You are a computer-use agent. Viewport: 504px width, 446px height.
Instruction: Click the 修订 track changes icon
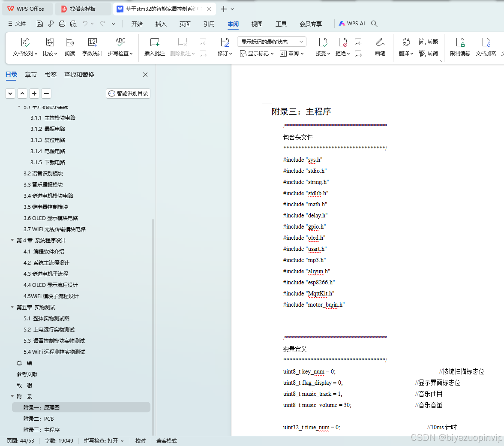[225, 42]
